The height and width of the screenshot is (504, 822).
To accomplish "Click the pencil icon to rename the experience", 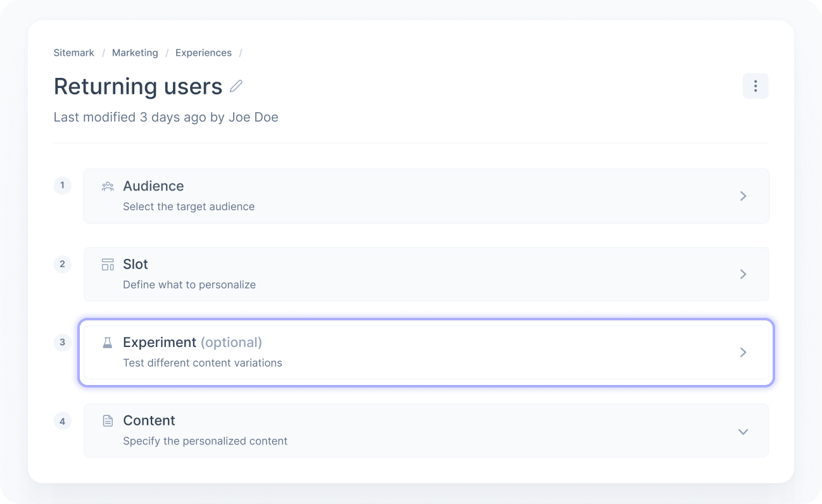I will pyautogui.click(x=236, y=86).
